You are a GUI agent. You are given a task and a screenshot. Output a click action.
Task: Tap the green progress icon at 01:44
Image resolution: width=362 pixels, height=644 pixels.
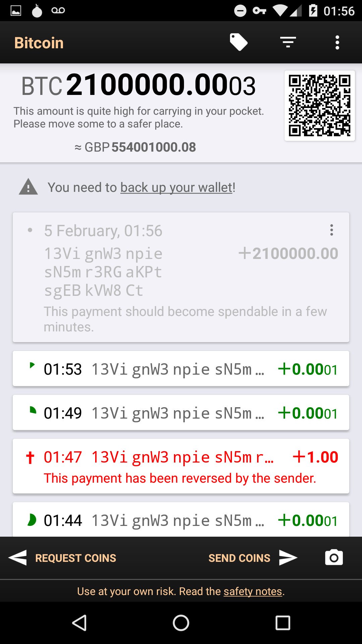[32, 520]
